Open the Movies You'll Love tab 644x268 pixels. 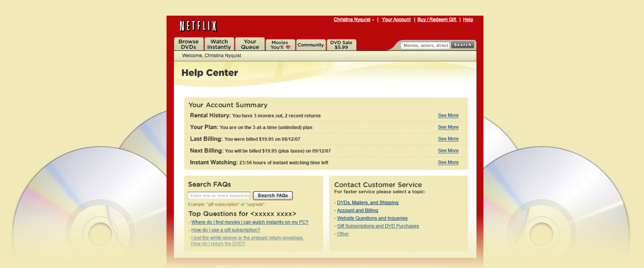coord(280,45)
